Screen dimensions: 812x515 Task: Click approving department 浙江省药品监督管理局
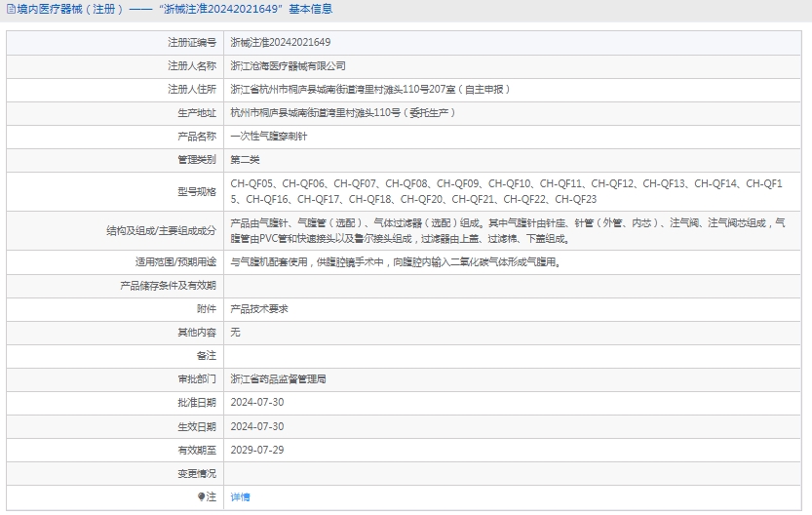(278, 378)
